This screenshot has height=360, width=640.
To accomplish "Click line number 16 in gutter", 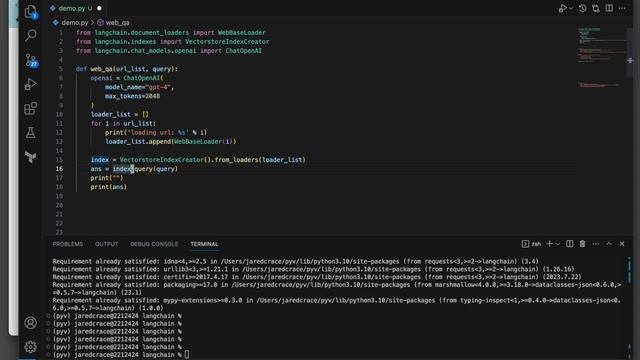I will [59, 169].
